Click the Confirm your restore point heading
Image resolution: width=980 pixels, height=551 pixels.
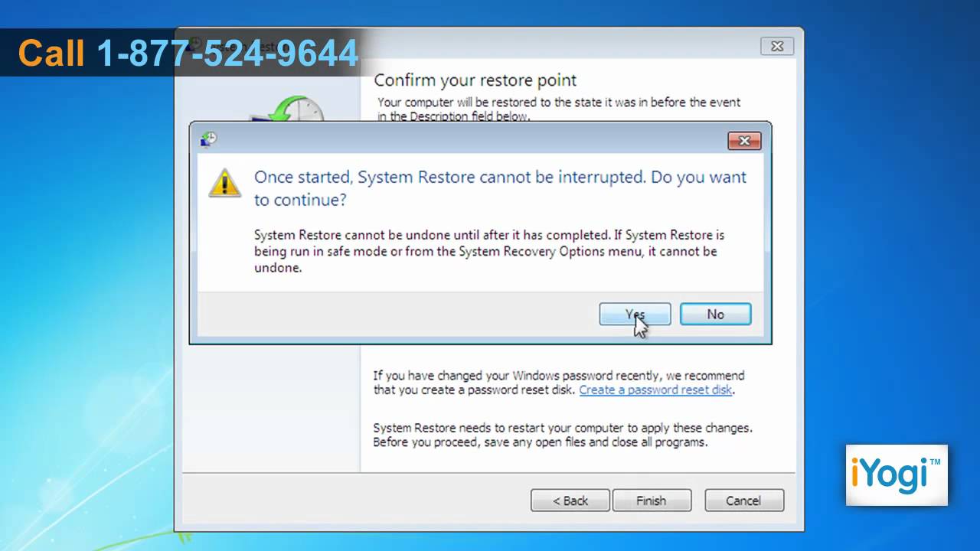pyautogui.click(x=475, y=80)
